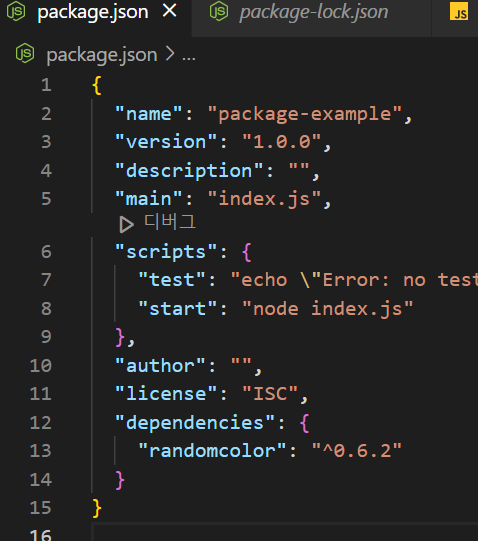Click the "main" key on line 5

click(148, 199)
